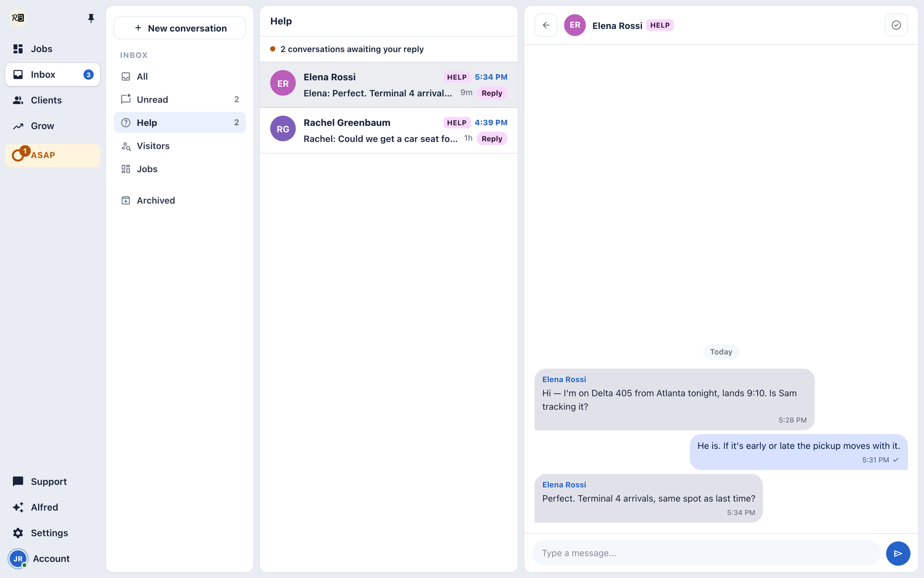Screen dimensions: 924x578
Task: Mark conversation resolved with check icon
Action: coord(896,25)
